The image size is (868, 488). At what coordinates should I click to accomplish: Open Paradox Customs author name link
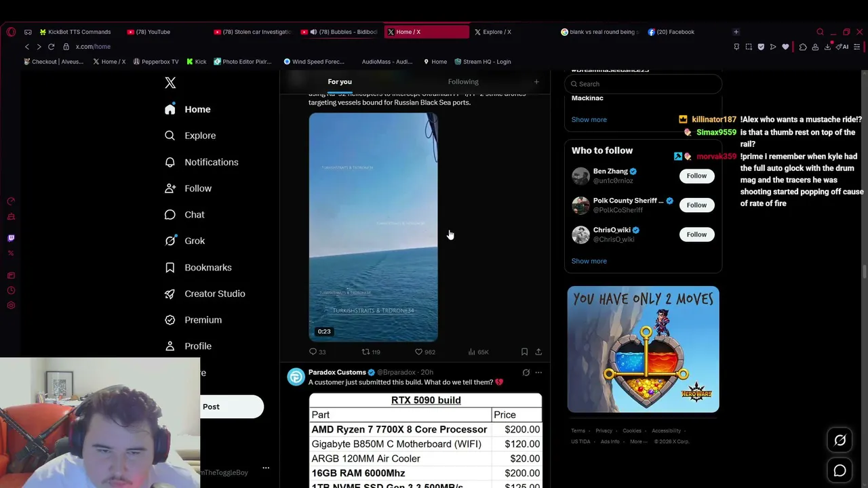[x=337, y=372]
